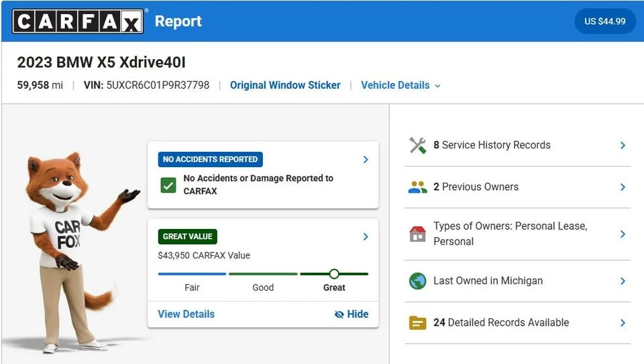Open Last Owned in Michigan row
644x364 pixels.
(x=517, y=281)
